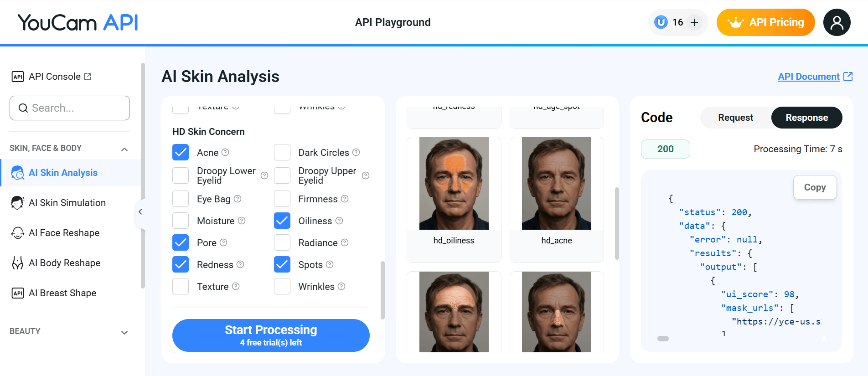Click the help icon beside Redness

coord(240,264)
